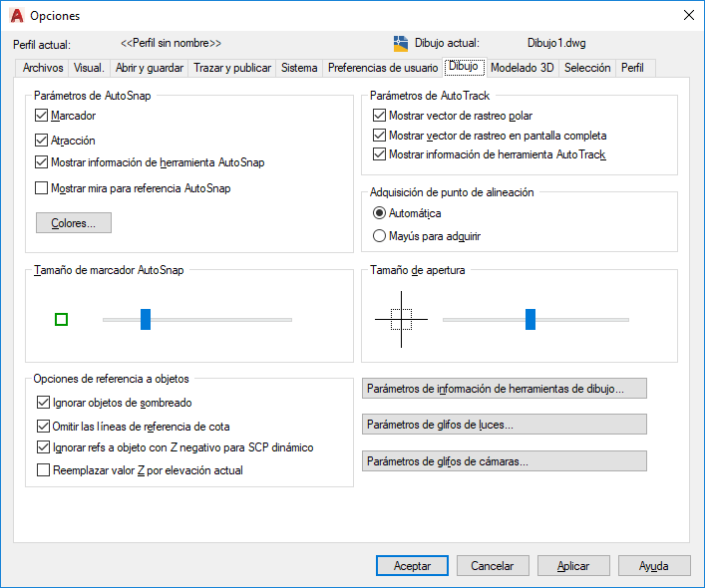Open the Selección tab
The height and width of the screenshot is (588, 705).
tap(587, 68)
